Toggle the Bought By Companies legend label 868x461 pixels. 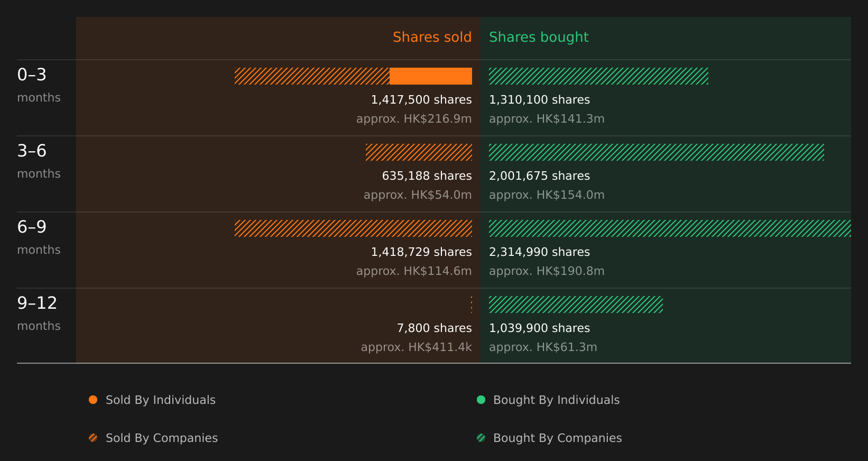(557, 438)
